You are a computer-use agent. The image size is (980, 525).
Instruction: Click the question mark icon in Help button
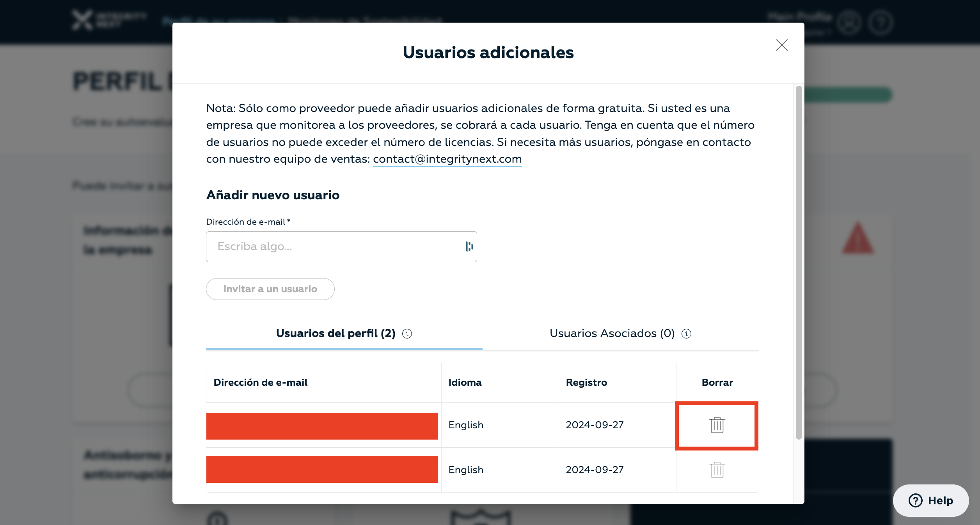click(x=915, y=500)
